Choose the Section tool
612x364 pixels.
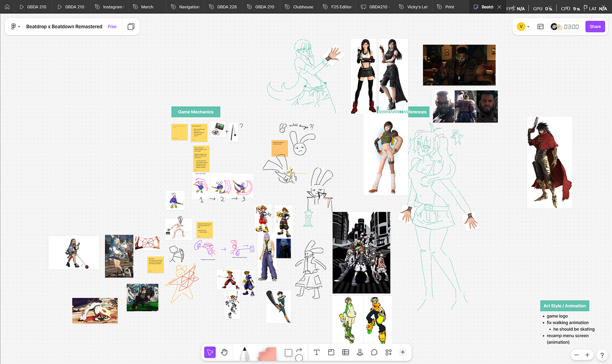pyautogui.click(x=331, y=353)
